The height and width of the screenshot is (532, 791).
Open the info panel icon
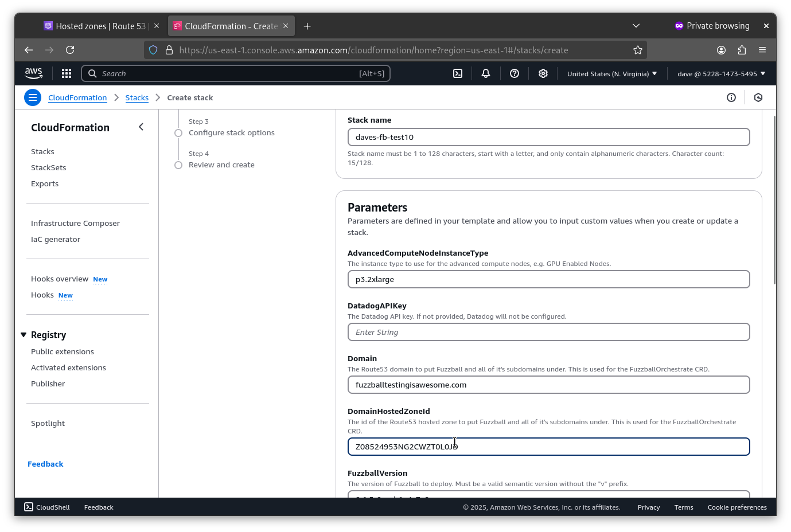[731, 97]
